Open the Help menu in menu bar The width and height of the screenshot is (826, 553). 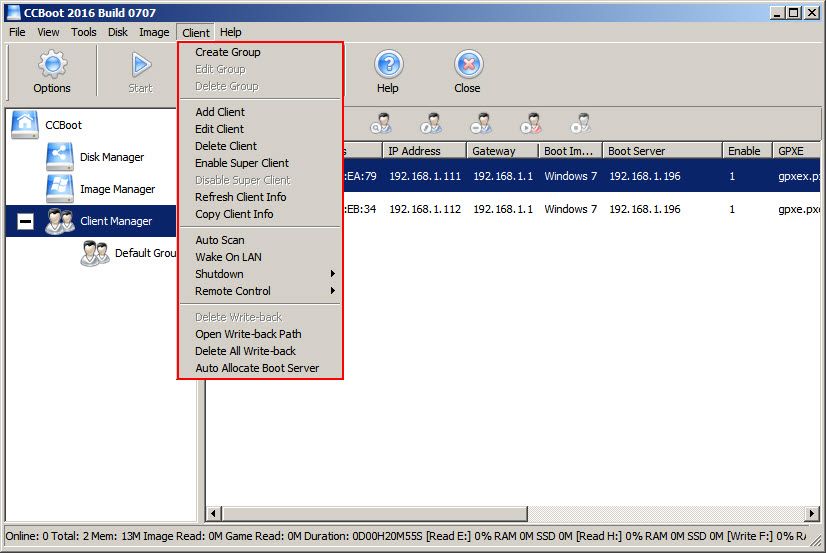[231, 32]
